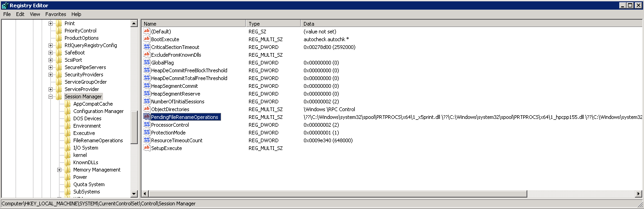
Task: Select the ServiceGroupOrder key
Action: pos(86,82)
